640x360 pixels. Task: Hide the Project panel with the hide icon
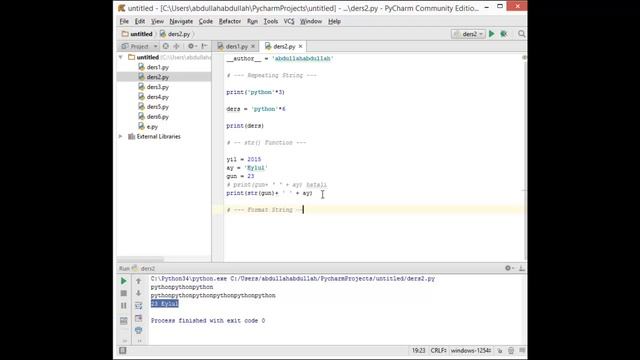pos(204,46)
